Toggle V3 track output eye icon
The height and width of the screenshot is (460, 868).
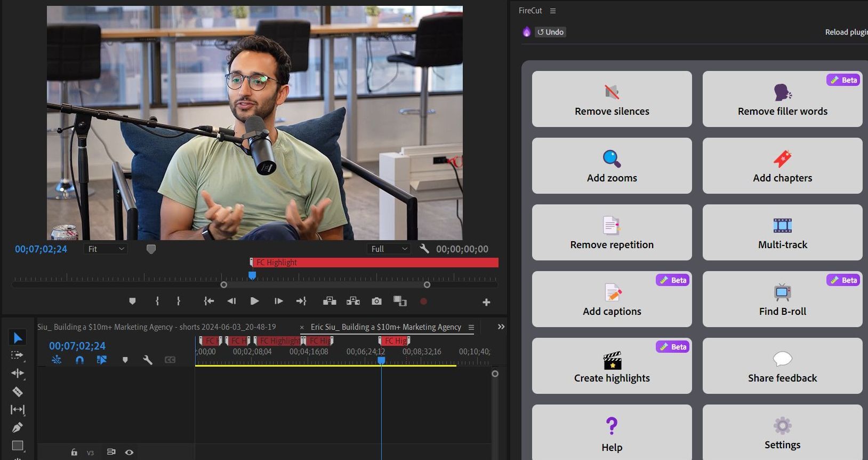point(129,453)
